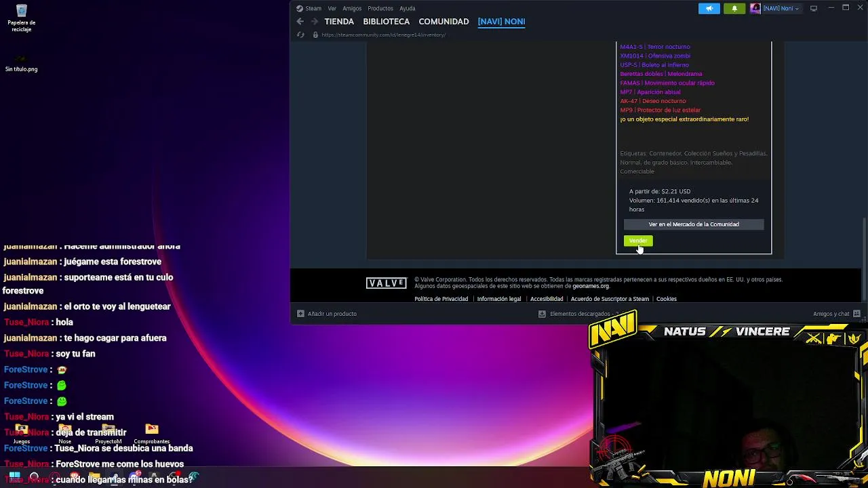Viewport: 868px width, 488px height.
Task: Open Acuerdo de Suscriptor a Steam link
Action: [610, 299]
